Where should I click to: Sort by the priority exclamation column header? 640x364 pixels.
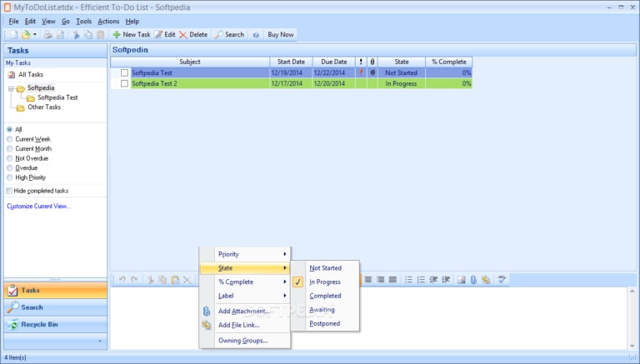pos(361,62)
